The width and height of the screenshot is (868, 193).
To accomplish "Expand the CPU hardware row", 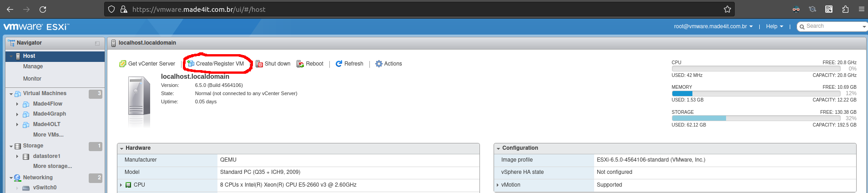I will [x=121, y=185].
